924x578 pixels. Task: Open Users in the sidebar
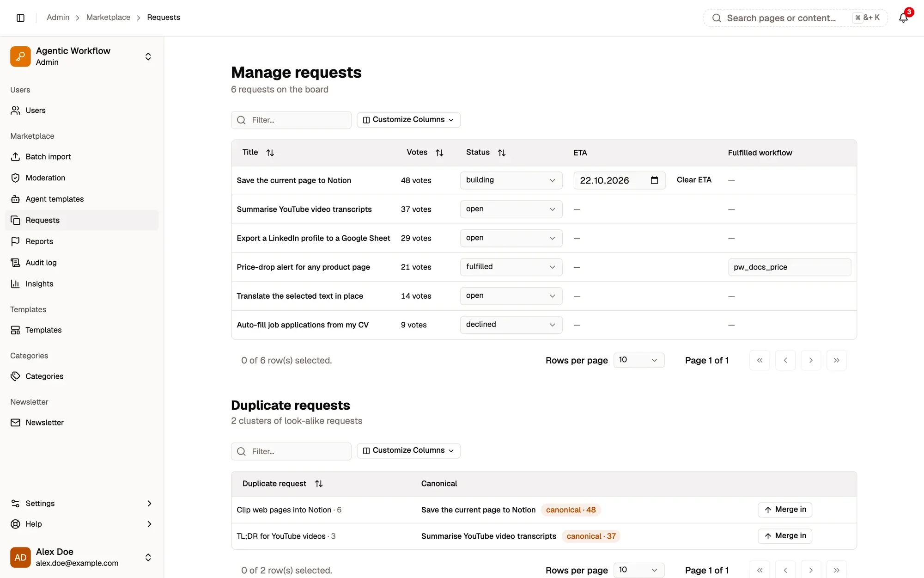coord(82,111)
